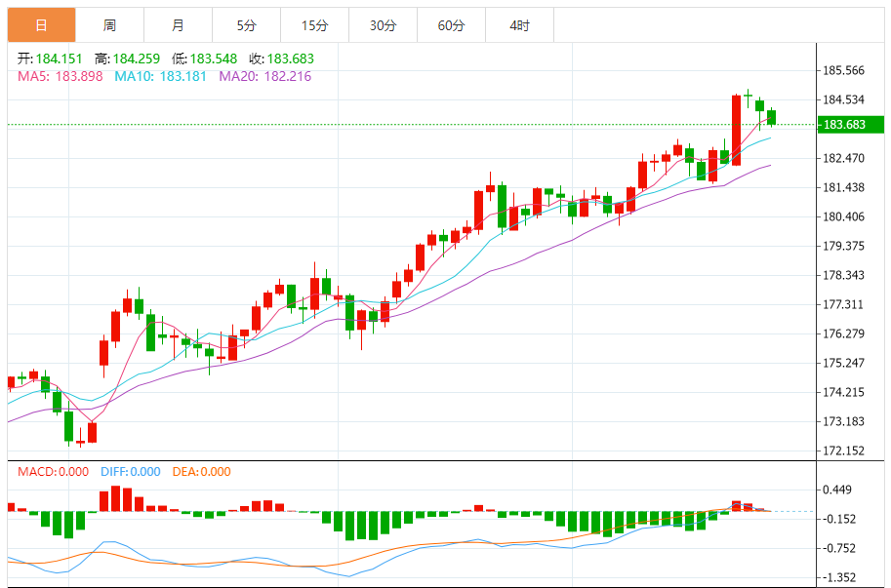Click the MA20: 182.216 indicator label
Screen dimensions: 891x588
(x=265, y=76)
